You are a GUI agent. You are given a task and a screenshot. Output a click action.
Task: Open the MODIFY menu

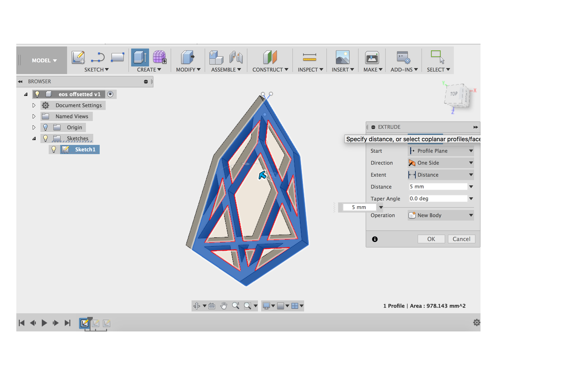pos(188,70)
